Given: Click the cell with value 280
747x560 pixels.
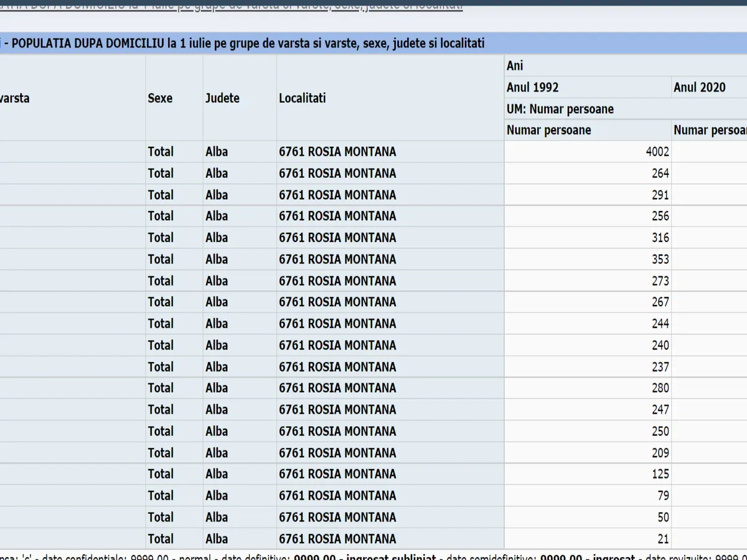Looking at the screenshot, I should tap(660, 388).
